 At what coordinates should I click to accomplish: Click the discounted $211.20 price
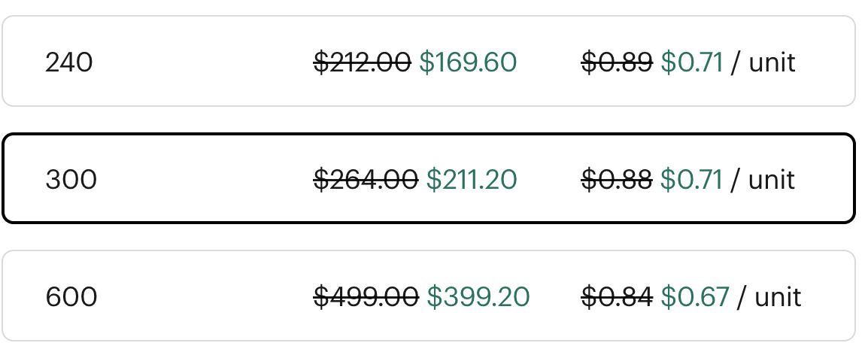(472, 180)
